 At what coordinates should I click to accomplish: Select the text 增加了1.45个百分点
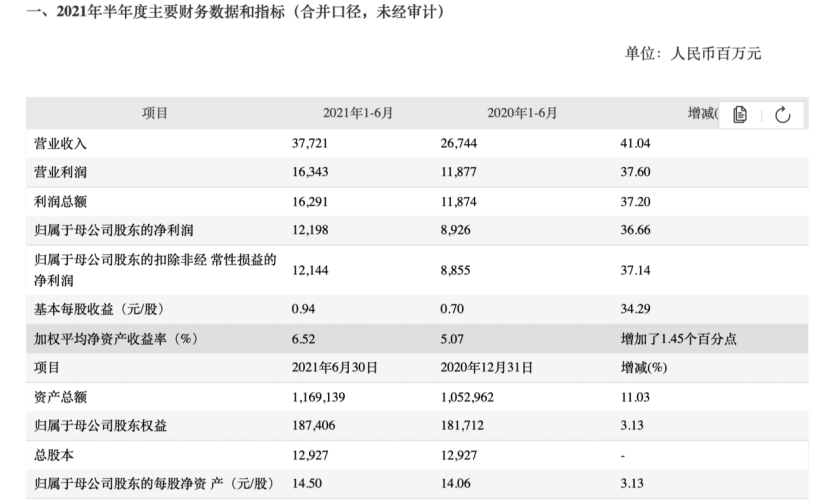coord(679,339)
